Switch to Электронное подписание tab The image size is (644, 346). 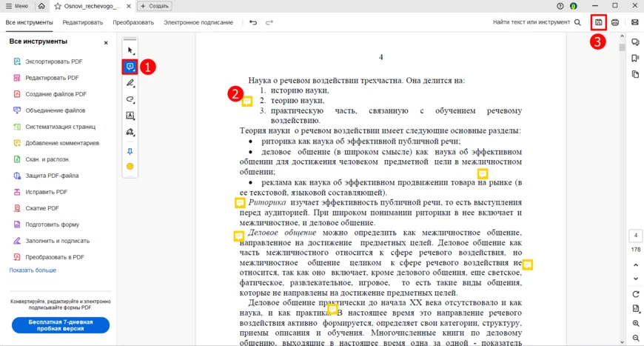point(198,23)
